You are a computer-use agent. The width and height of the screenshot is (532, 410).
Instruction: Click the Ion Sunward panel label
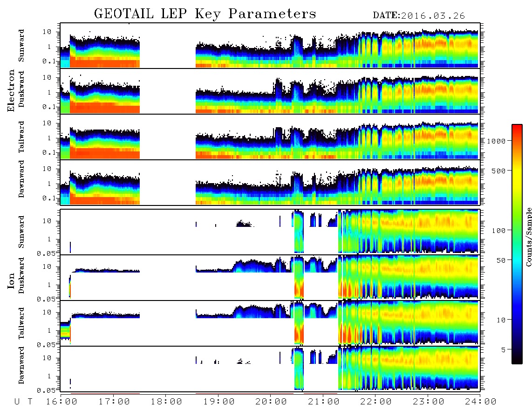21,232
